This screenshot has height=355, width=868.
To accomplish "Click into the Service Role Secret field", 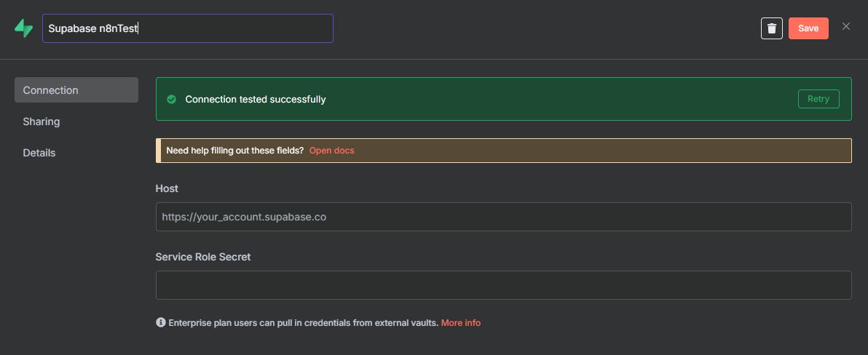I will [x=504, y=285].
